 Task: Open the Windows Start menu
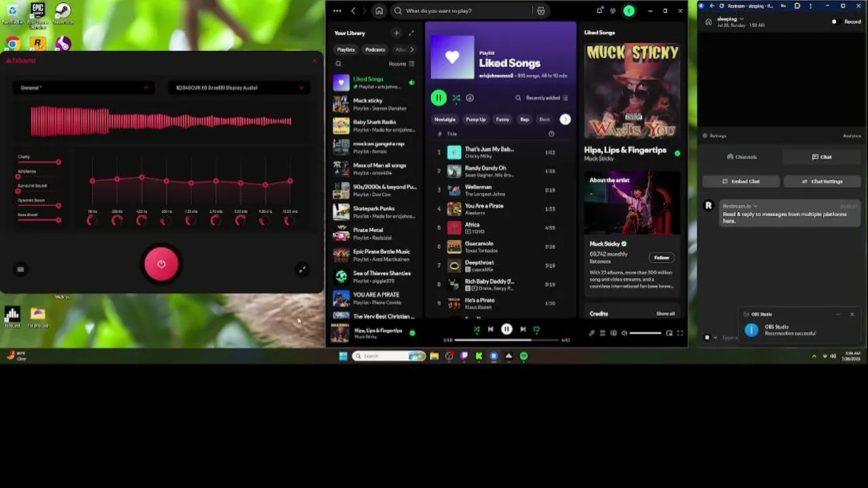coord(343,356)
